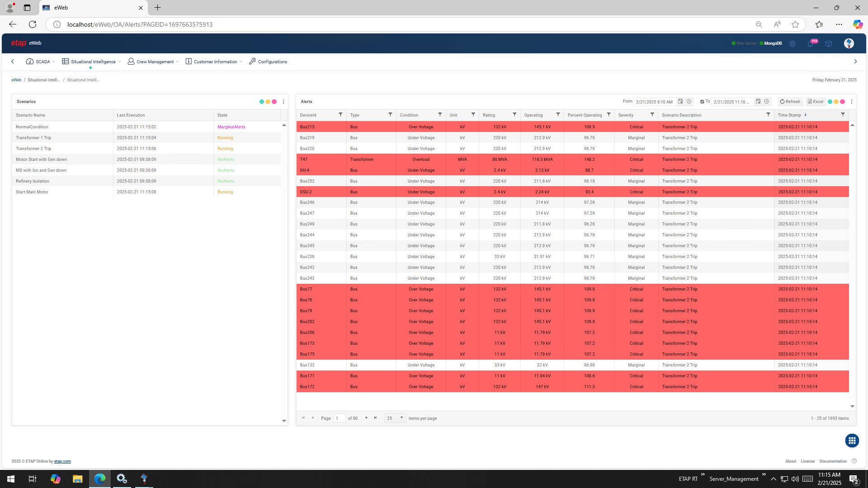Viewport: 868px width, 488px height.
Task: Filter the DeviceId column
Action: (x=340, y=115)
